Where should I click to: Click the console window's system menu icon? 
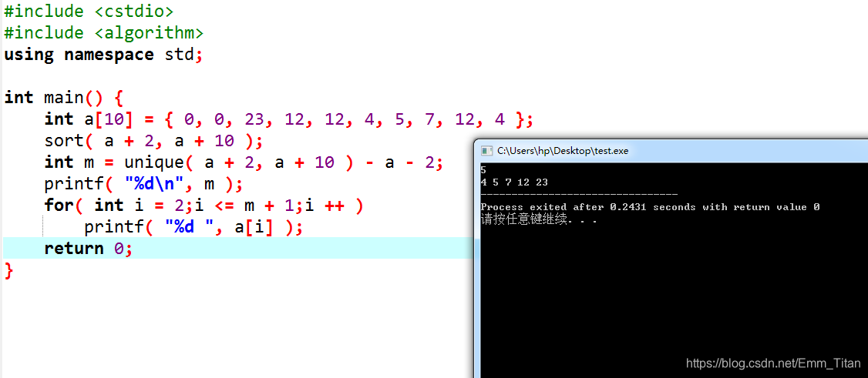coord(486,151)
